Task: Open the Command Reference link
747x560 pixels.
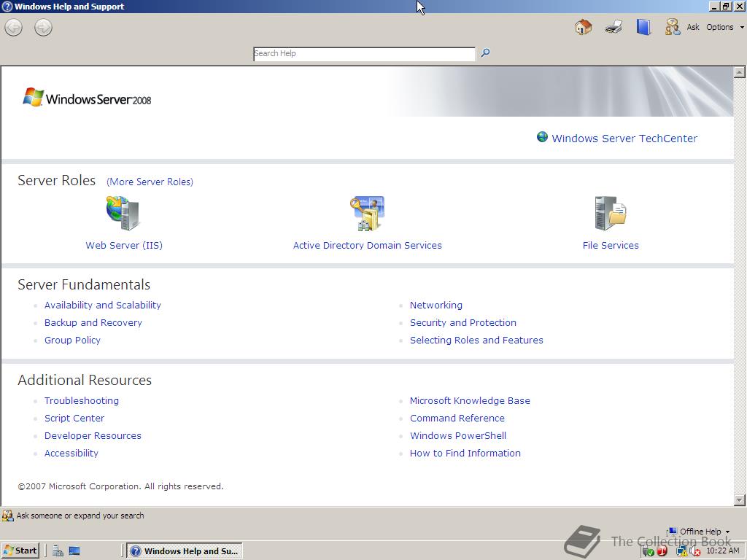Action: (457, 419)
